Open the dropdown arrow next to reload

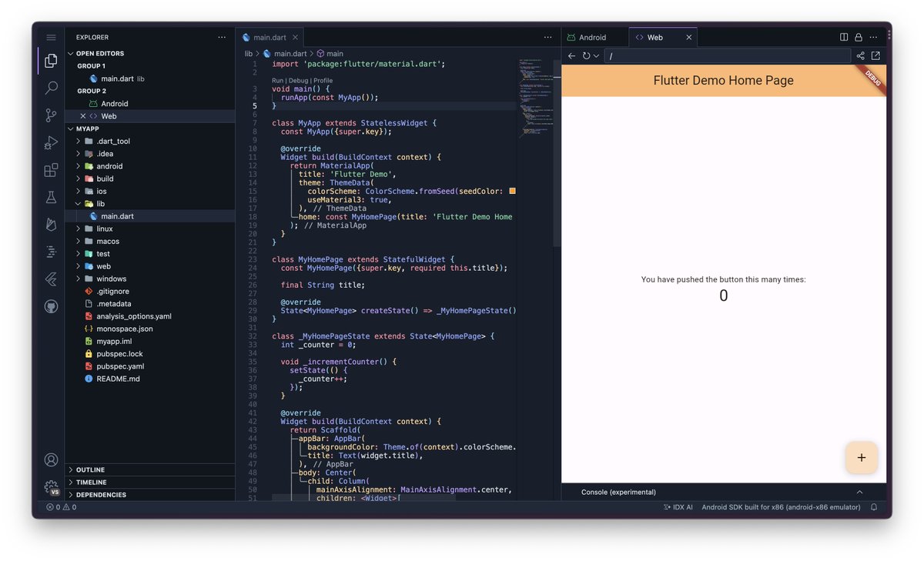pos(596,55)
